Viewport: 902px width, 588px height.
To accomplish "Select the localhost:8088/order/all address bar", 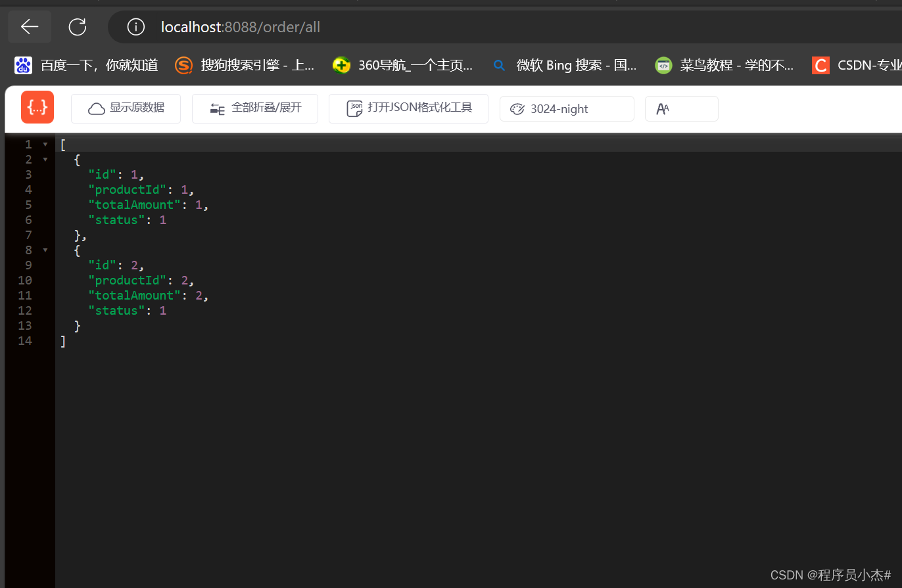I will point(505,27).
